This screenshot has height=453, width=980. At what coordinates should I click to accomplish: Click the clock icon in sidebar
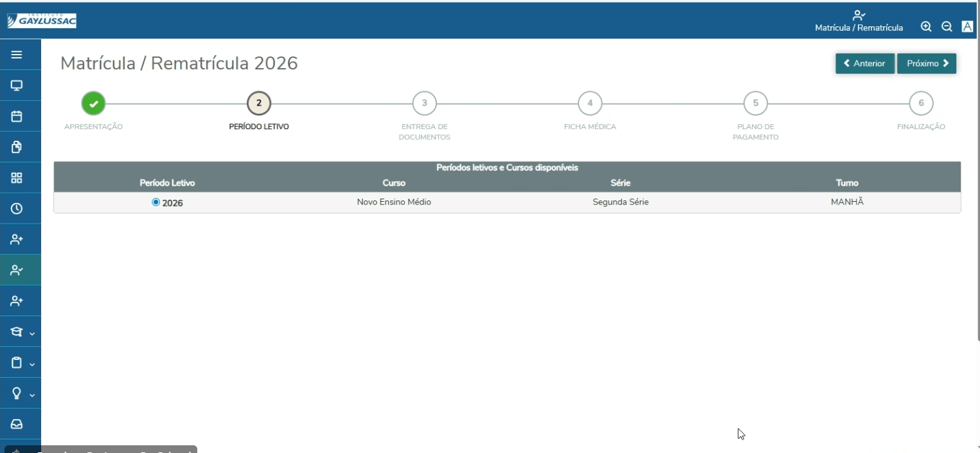click(17, 209)
